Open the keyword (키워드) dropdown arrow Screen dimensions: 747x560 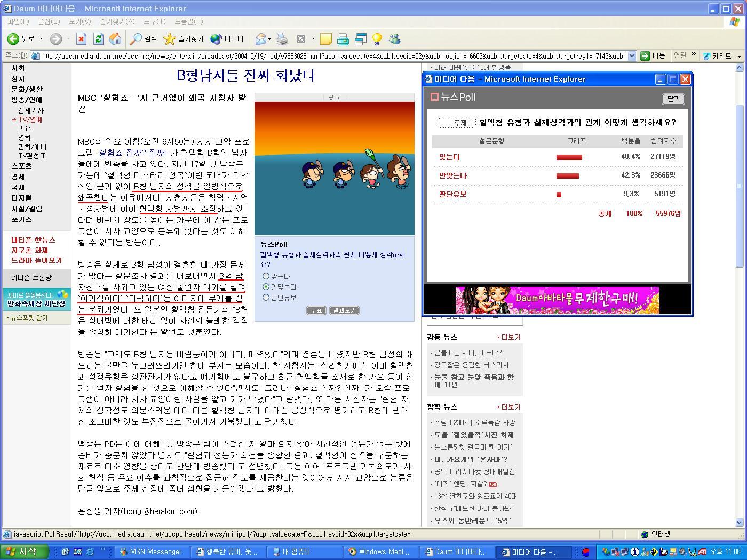pyautogui.click(x=740, y=56)
